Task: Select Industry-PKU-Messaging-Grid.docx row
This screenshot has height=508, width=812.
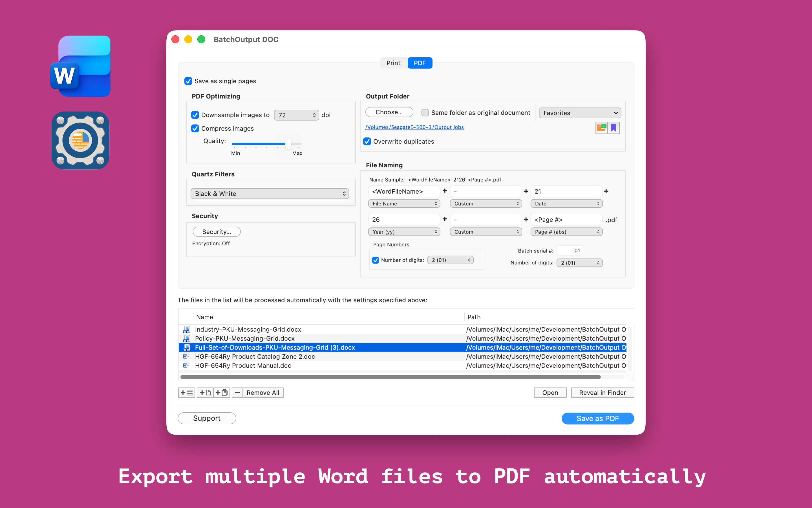Action: [403, 330]
